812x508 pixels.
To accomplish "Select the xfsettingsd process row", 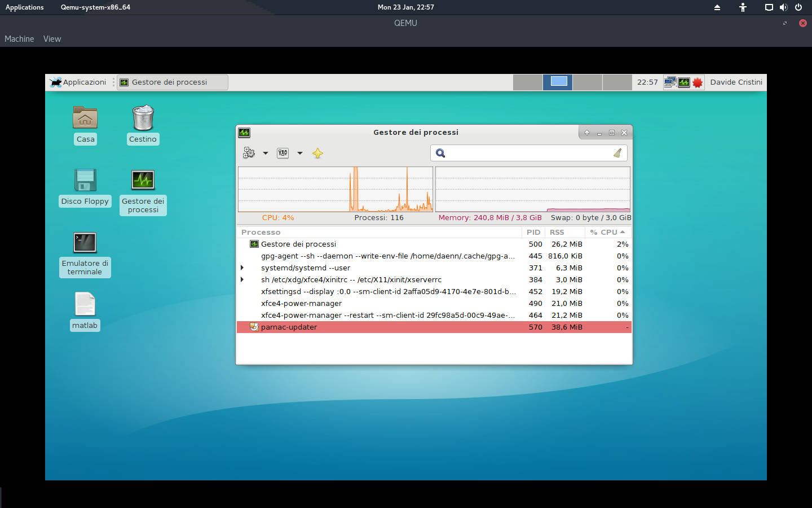I will [x=434, y=291].
